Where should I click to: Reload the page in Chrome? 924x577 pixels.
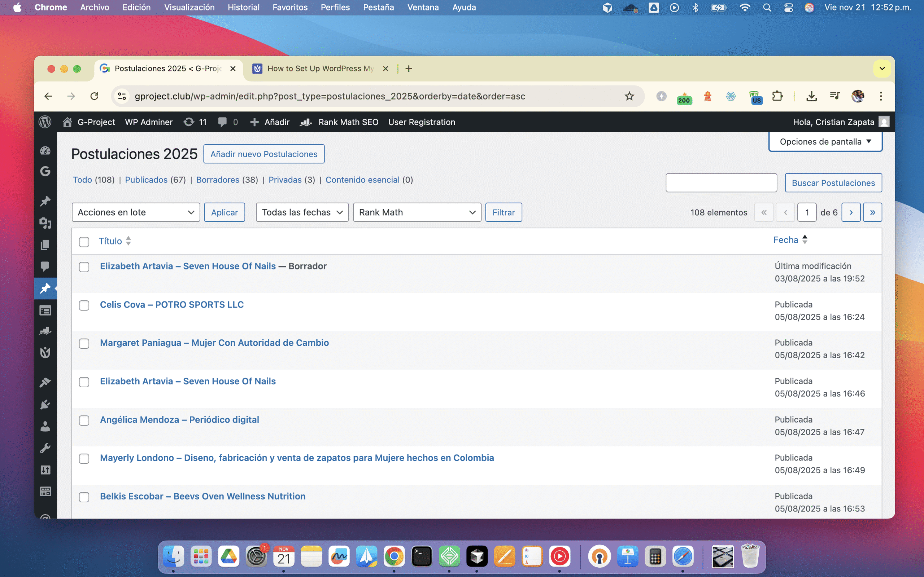94,96
